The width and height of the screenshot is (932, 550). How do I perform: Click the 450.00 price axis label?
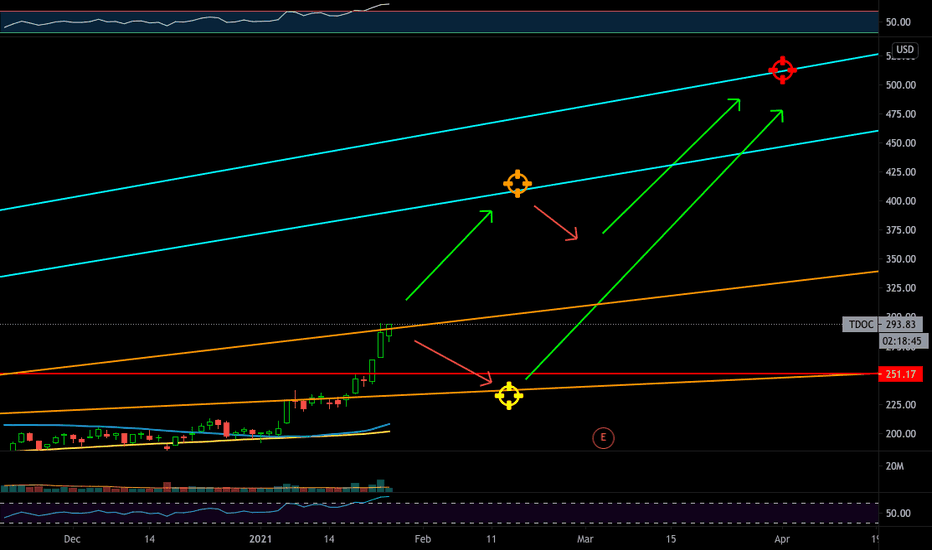(x=900, y=143)
